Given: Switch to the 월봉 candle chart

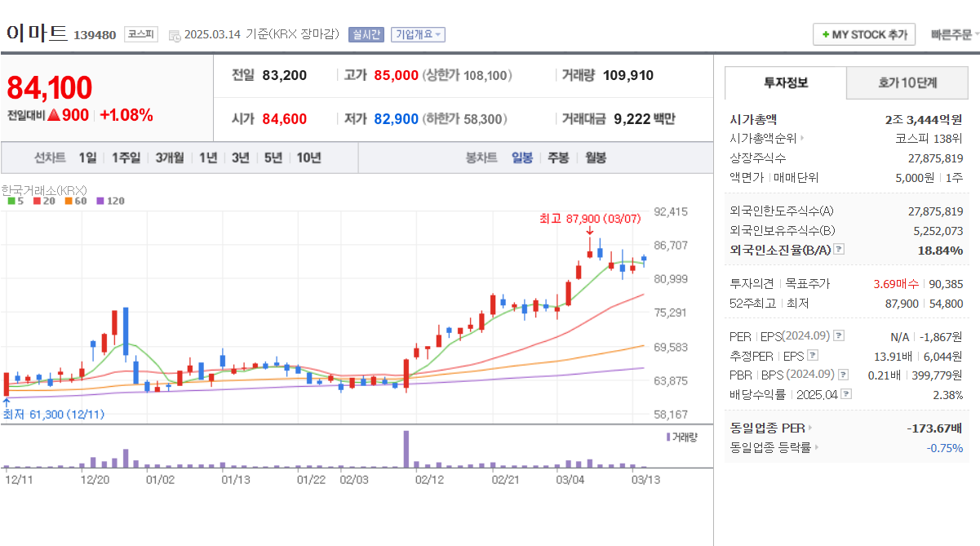Looking at the screenshot, I should click(596, 158).
